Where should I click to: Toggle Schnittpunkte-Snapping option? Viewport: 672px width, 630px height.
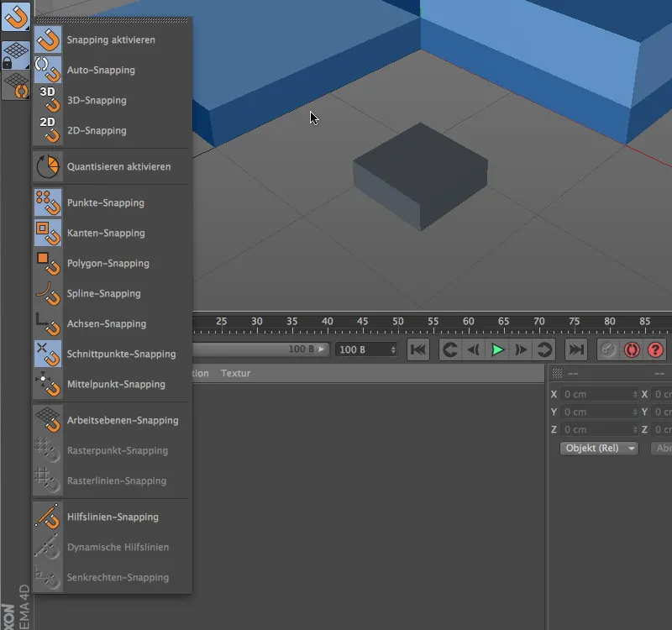pyautogui.click(x=113, y=354)
